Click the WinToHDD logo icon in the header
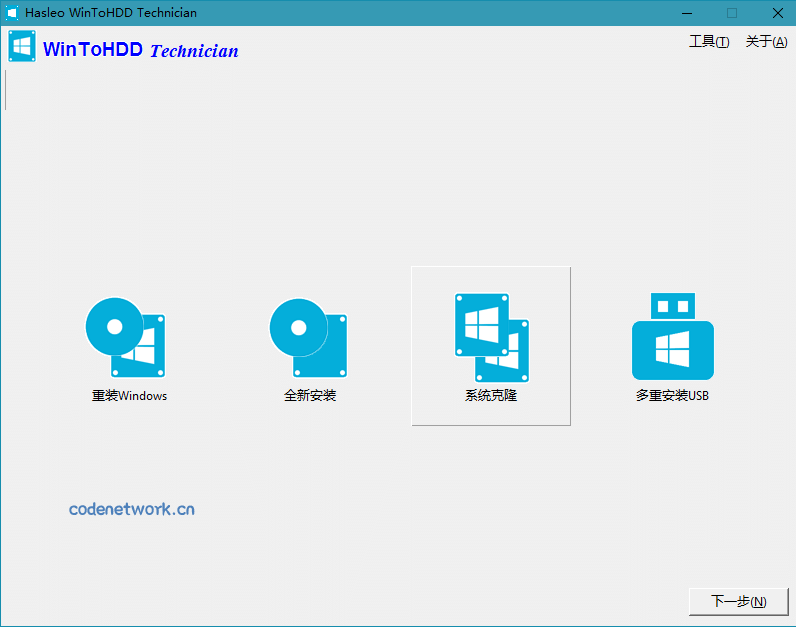This screenshot has height=627, width=796. (x=22, y=46)
